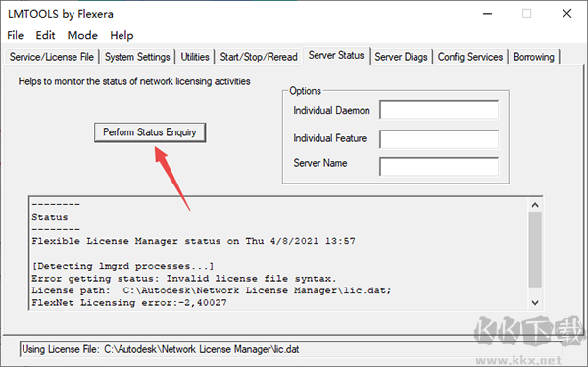Click the Individual Daemon input field
The width and height of the screenshot is (588, 367).
pos(439,110)
